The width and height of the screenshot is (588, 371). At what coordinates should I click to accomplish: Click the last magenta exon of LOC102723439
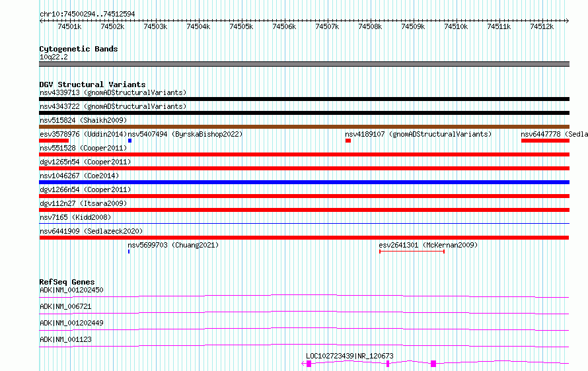point(433,364)
